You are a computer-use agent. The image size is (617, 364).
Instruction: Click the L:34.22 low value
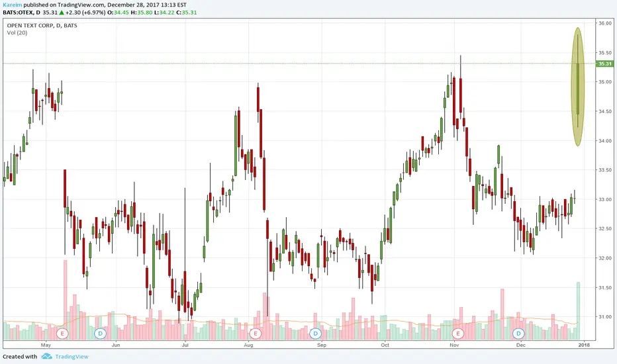click(164, 13)
